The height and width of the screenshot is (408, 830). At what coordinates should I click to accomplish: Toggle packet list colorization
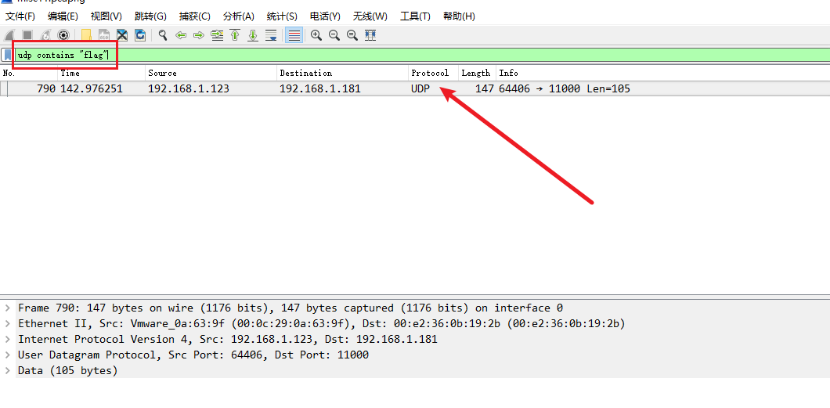click(294, 35)
